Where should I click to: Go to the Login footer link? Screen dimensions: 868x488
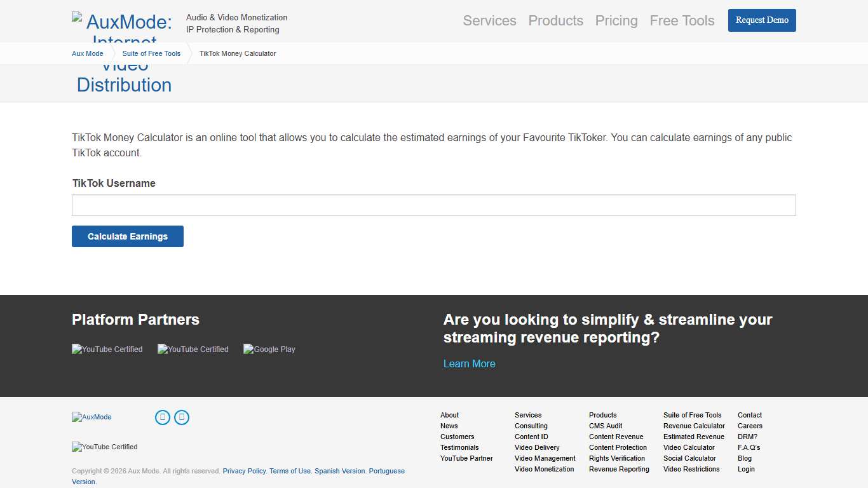[x=746, y=469]
